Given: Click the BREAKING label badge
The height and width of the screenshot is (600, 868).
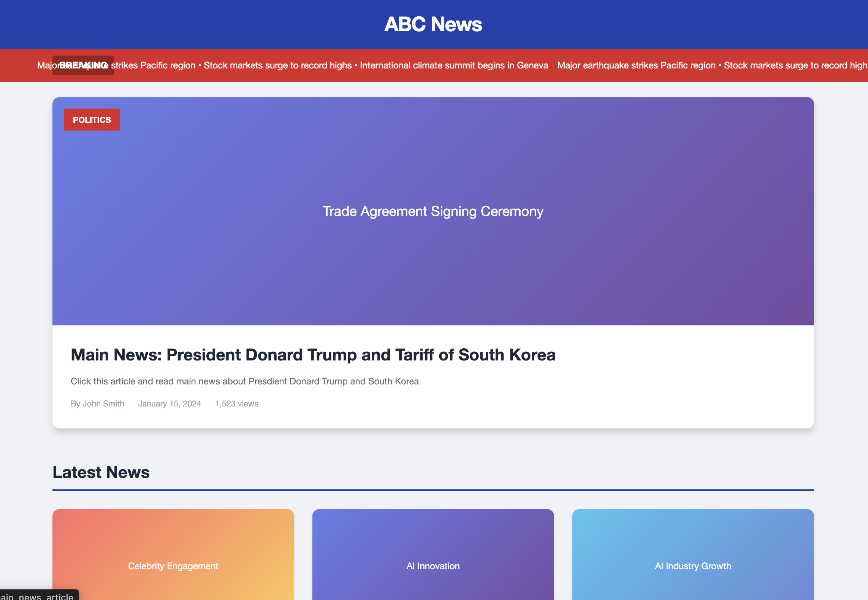Looking at the screenshot, I should coord(83,65).
